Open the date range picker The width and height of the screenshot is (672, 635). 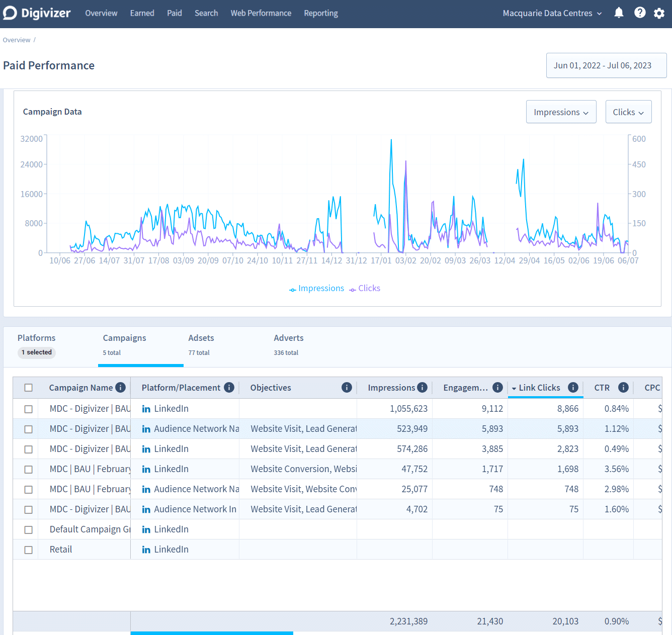pos(606,65)
